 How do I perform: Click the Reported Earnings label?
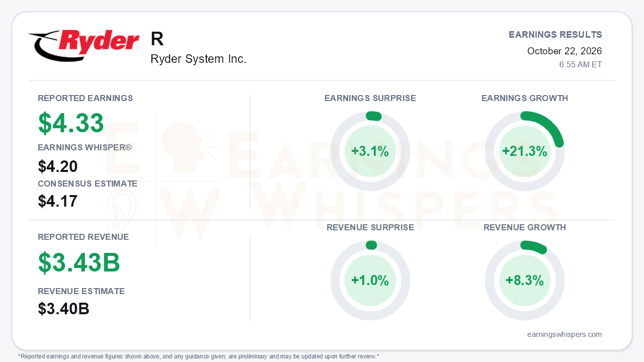coord(86,98)
